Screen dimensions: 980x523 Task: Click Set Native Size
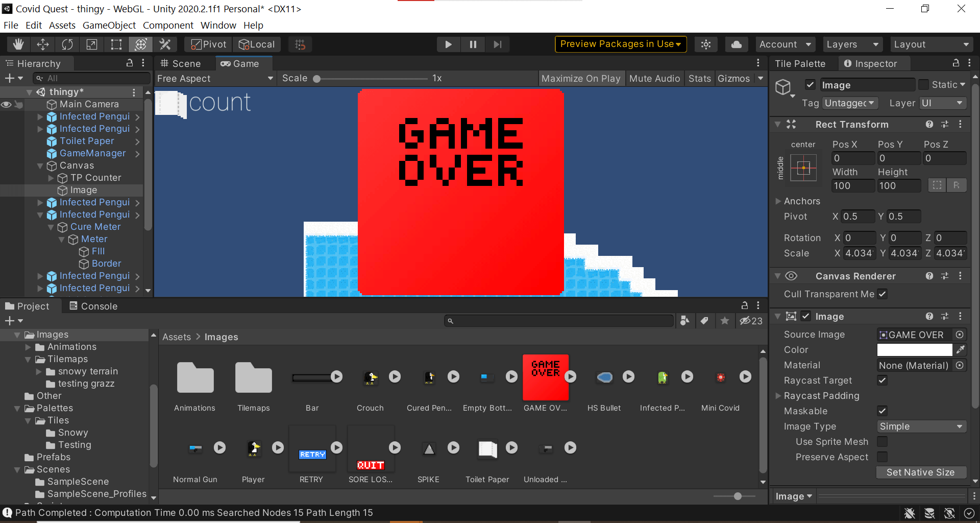coord(921,472)
